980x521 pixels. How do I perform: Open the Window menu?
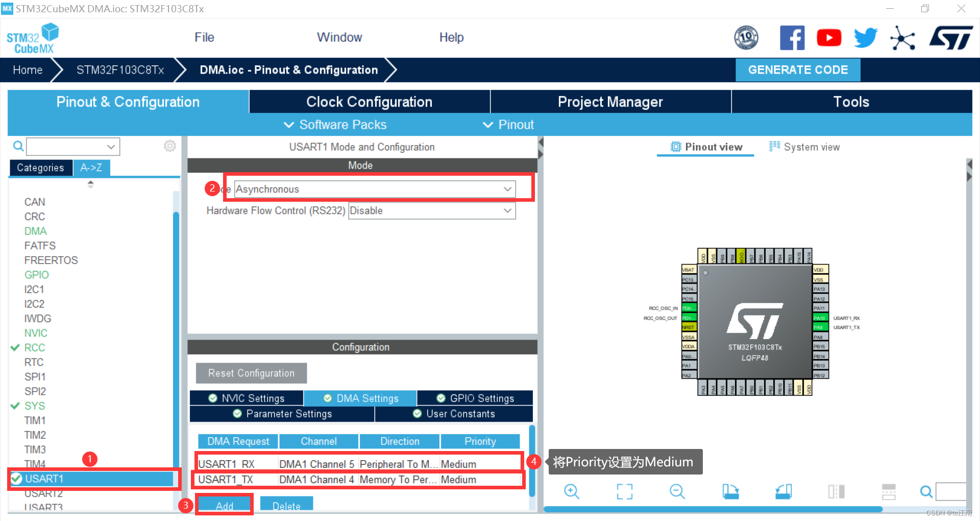coord(339,37)
